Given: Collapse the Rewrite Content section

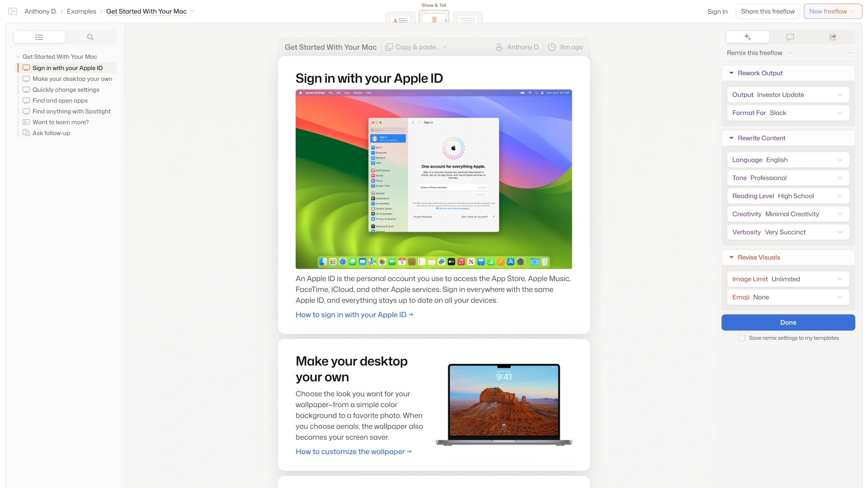Looking at the screenshot, I should point(731,138).
